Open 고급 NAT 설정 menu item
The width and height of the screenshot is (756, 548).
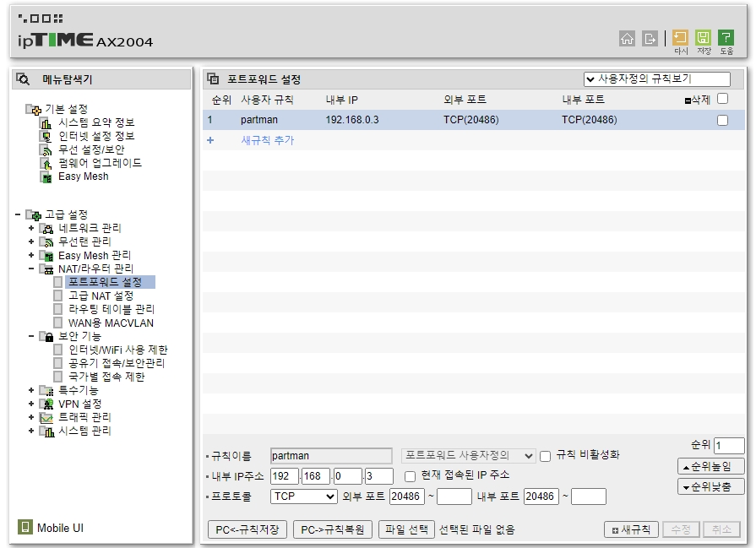coord(101,296)
